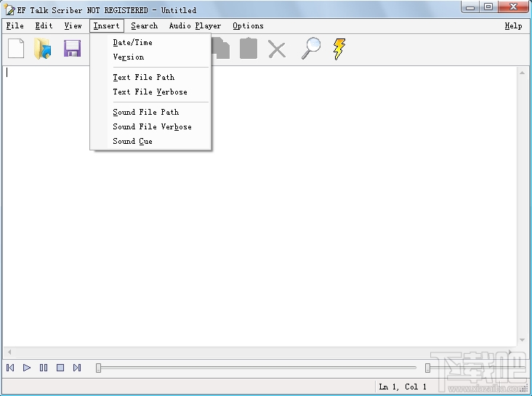Insert a Sound Cue from menu
This screenshot has height=396, width=532.
point(150,141)
